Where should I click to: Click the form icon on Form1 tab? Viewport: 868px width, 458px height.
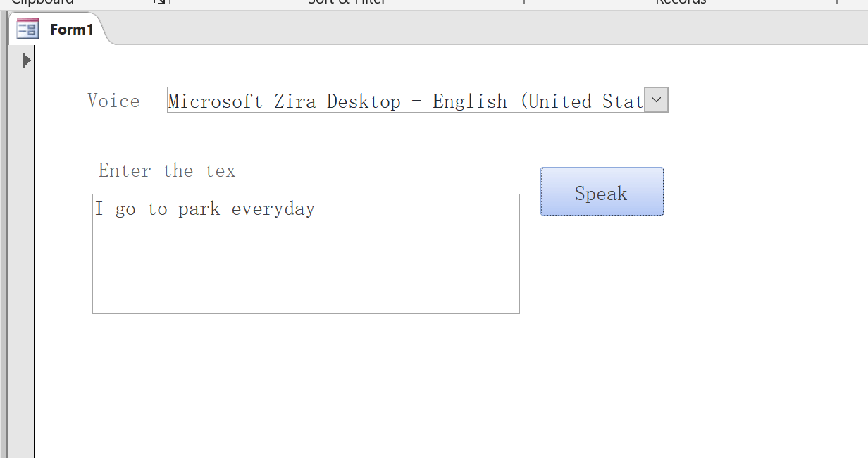point(27,30)
